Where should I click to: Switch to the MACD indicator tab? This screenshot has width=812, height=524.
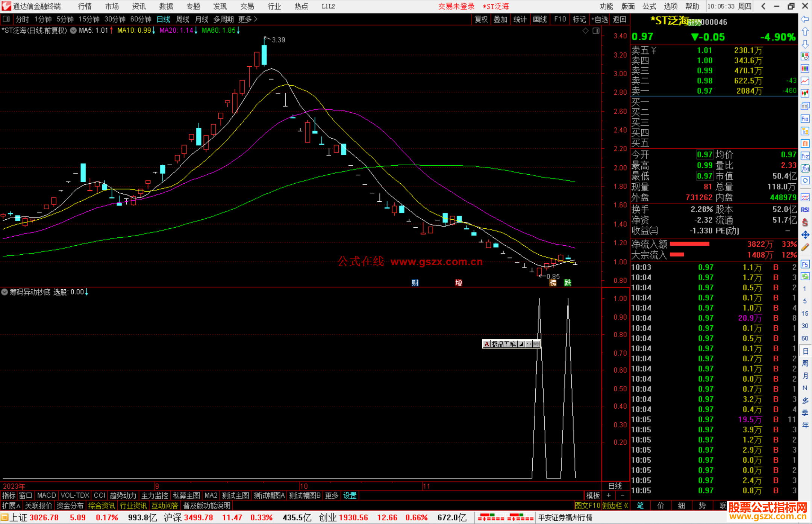pos(47,495)
